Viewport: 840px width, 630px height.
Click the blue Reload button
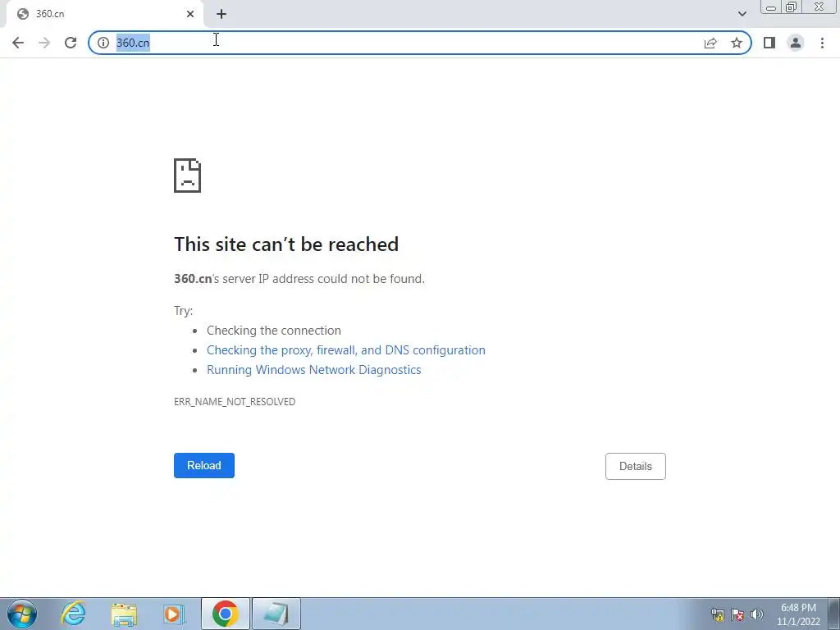(x=204, y=466)
